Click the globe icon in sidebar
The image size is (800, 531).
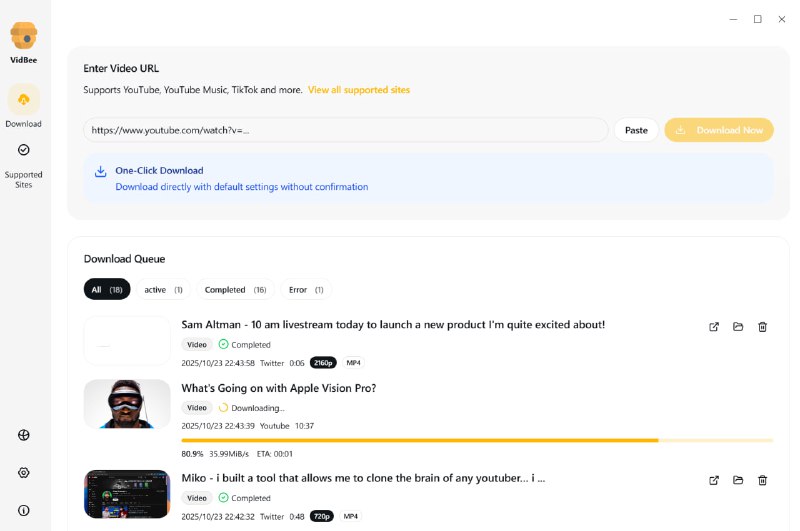pyautogui.click(x=24, y=435)
